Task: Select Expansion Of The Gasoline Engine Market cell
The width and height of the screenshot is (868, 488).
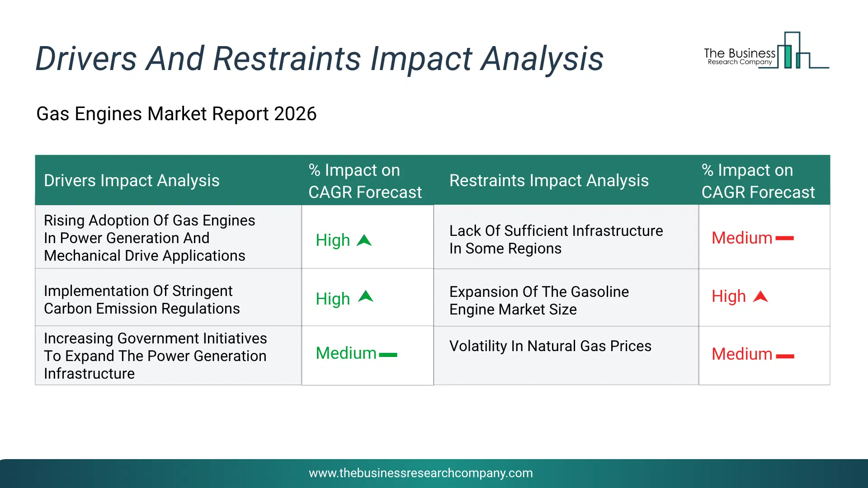Action: (566, 299)
